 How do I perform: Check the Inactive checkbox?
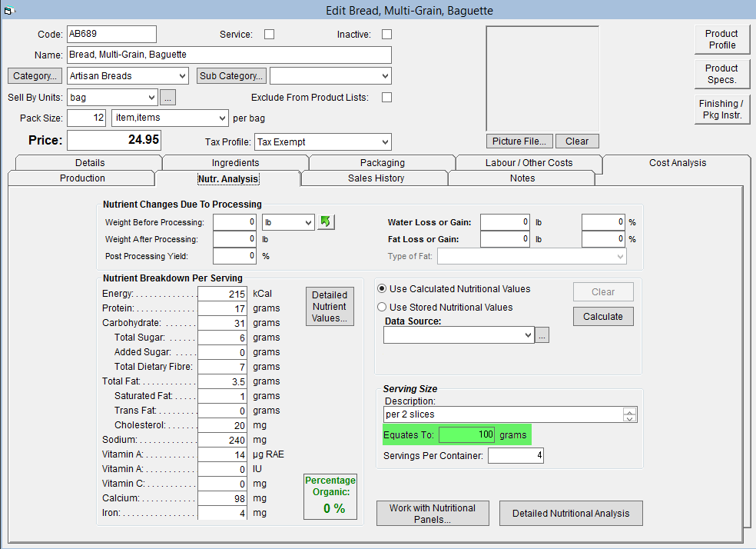coord(386,35)
